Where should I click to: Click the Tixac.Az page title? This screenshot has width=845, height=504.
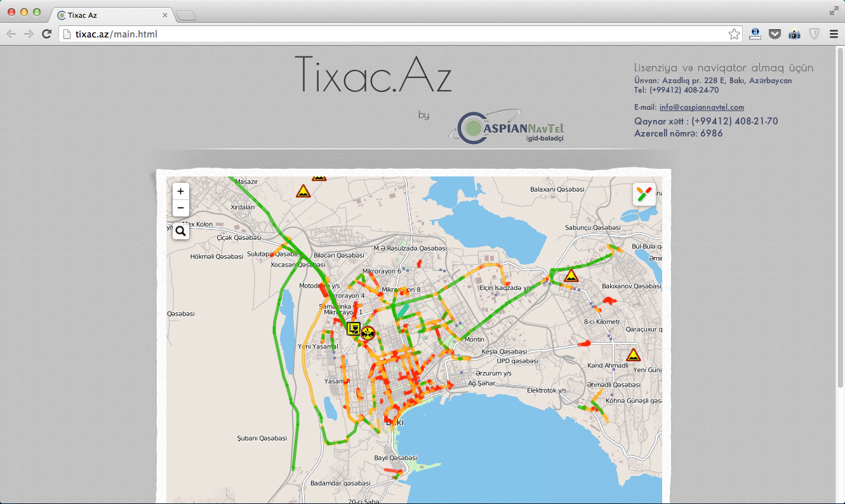click(x=373, y=75)
